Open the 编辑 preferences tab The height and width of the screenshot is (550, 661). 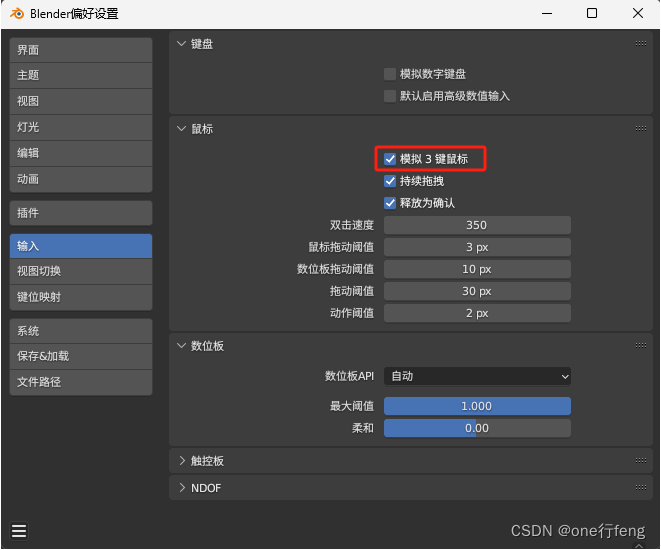click(x=81, y=153)
